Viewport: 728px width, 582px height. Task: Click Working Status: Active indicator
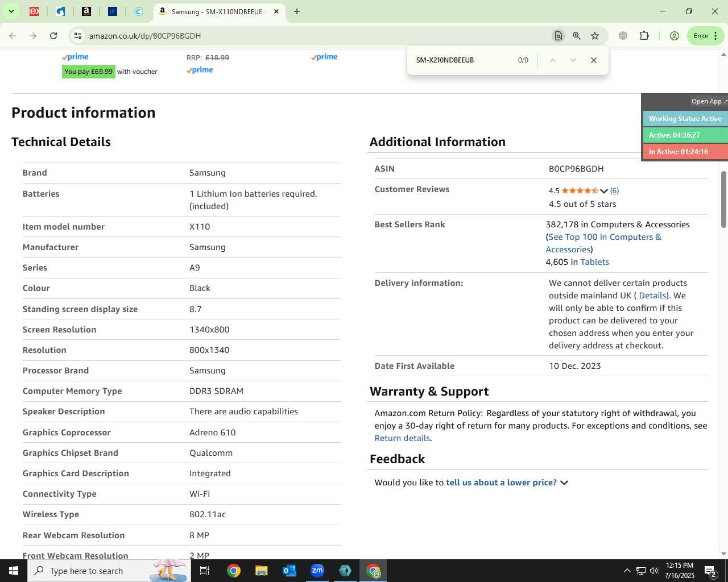coord(685,119)
